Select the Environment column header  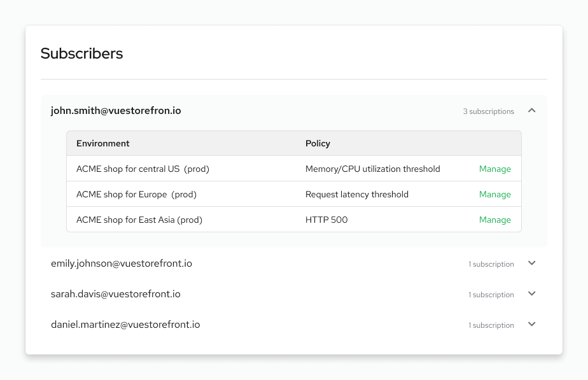102,143
